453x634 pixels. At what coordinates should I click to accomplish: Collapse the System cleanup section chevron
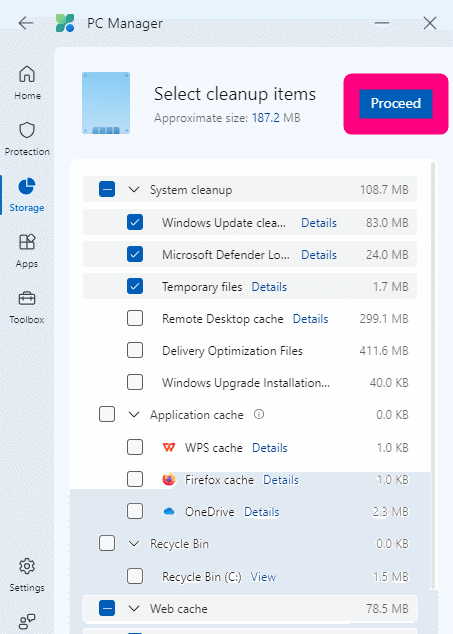click(x=134, y=189)
